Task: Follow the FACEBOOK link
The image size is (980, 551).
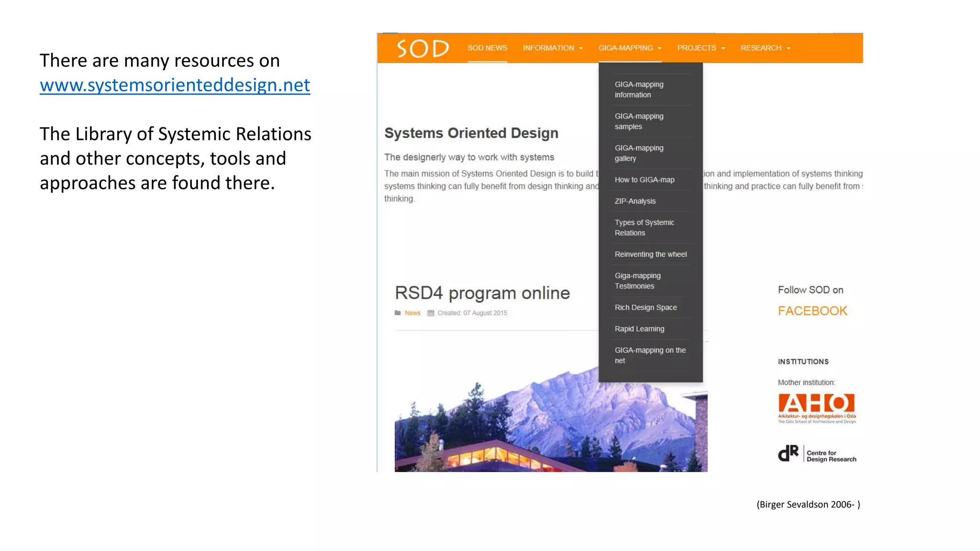Action: pos(812,311)
